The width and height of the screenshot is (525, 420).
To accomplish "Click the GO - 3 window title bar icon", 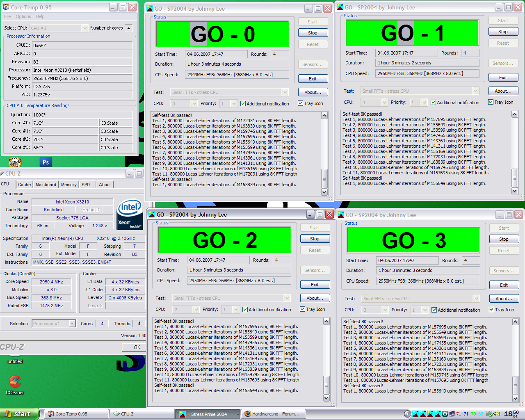I will (x=341, y=215).
